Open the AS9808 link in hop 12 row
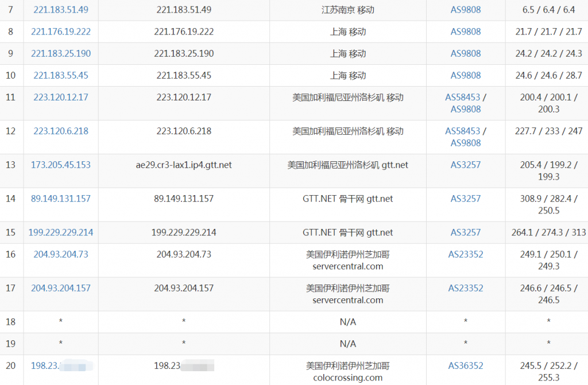The height and width of the screenshot is (385, 588). click(465, 143)
